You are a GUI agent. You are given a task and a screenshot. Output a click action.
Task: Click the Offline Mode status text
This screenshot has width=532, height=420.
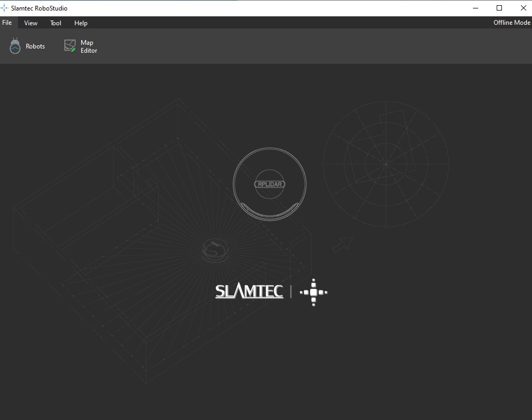511,23
